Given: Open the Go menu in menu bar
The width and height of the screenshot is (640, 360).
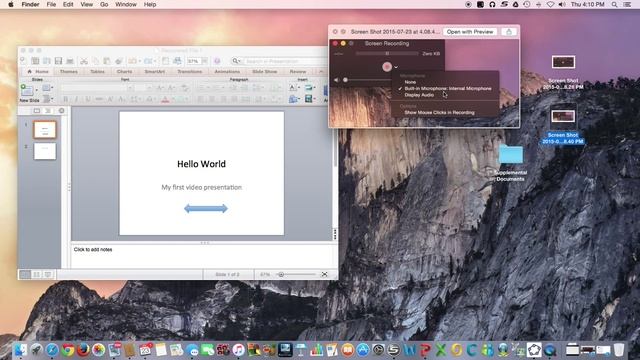Looking at the screenshot, I should click(x=104, y=4).
